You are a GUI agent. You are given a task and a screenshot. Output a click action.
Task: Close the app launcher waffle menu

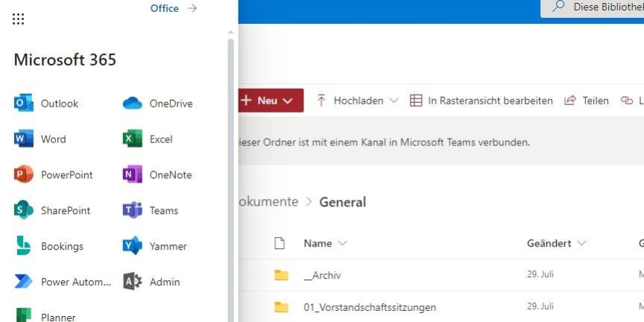[x=19, y=19]
